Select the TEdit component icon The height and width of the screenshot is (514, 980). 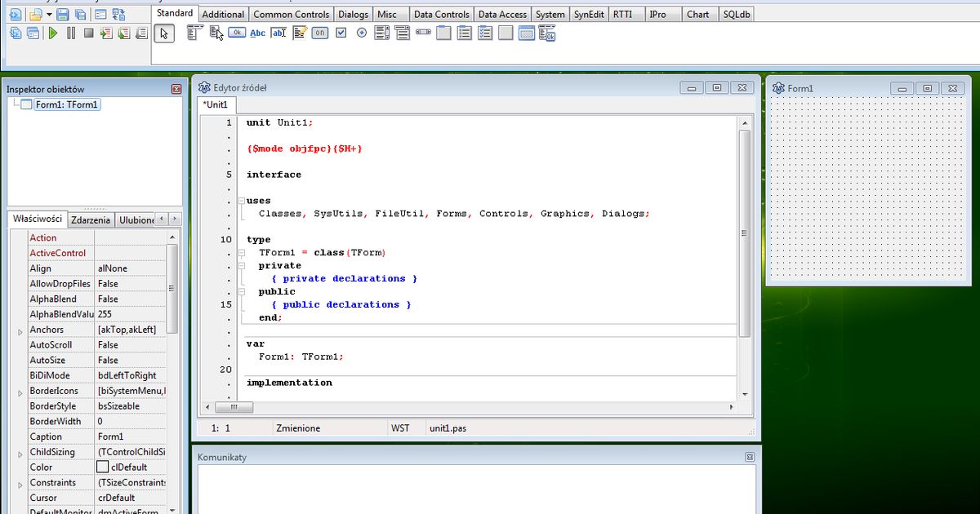278,33
